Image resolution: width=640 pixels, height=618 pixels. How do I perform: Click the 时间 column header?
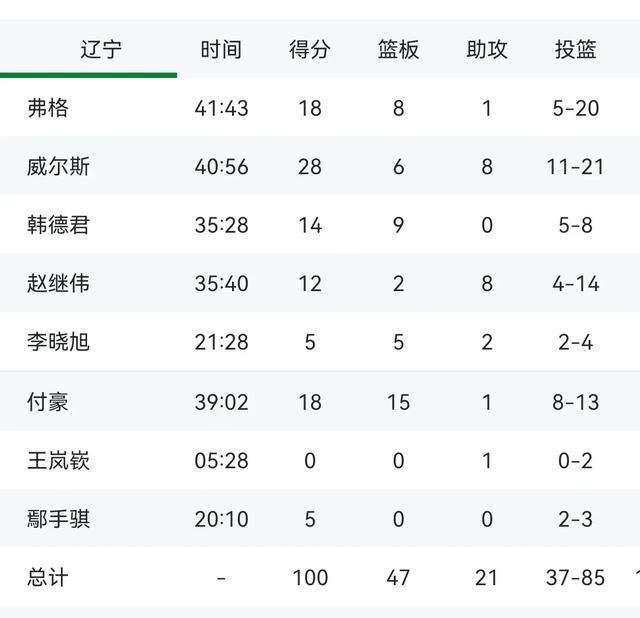tap(221, 50)
